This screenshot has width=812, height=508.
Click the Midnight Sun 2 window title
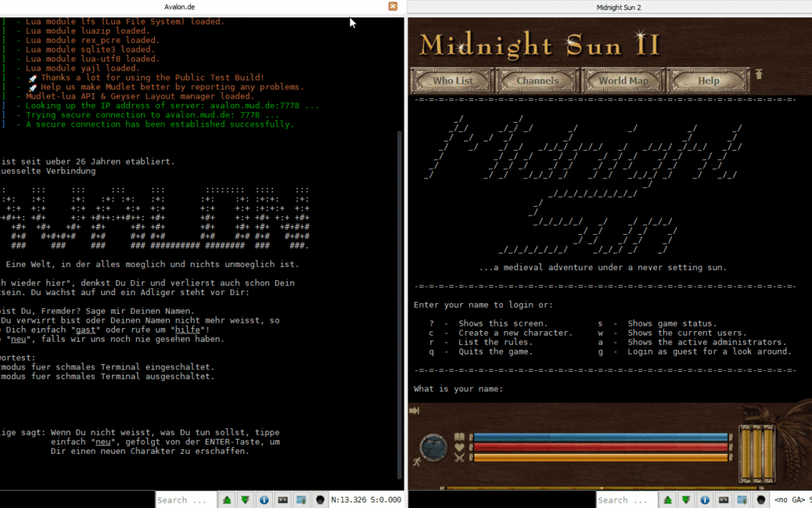618,8
